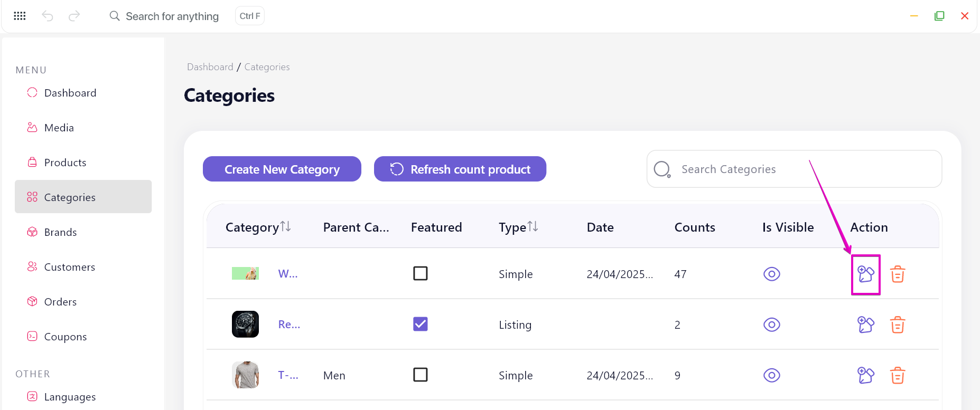980x410 pixels.
Task: Delete the Listing category with the trash icon
Action: point(898,325)
